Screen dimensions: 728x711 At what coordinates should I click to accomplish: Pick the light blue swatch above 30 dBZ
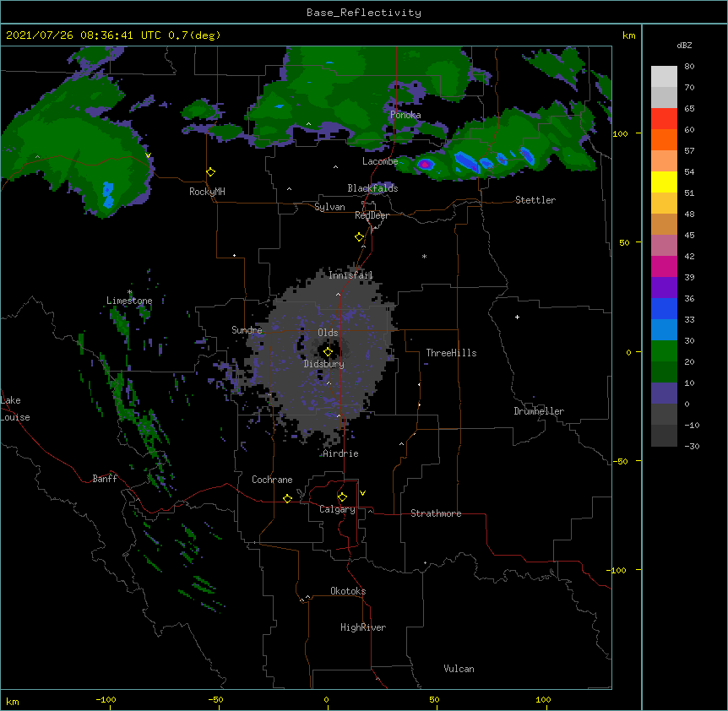tap(664, 330)
